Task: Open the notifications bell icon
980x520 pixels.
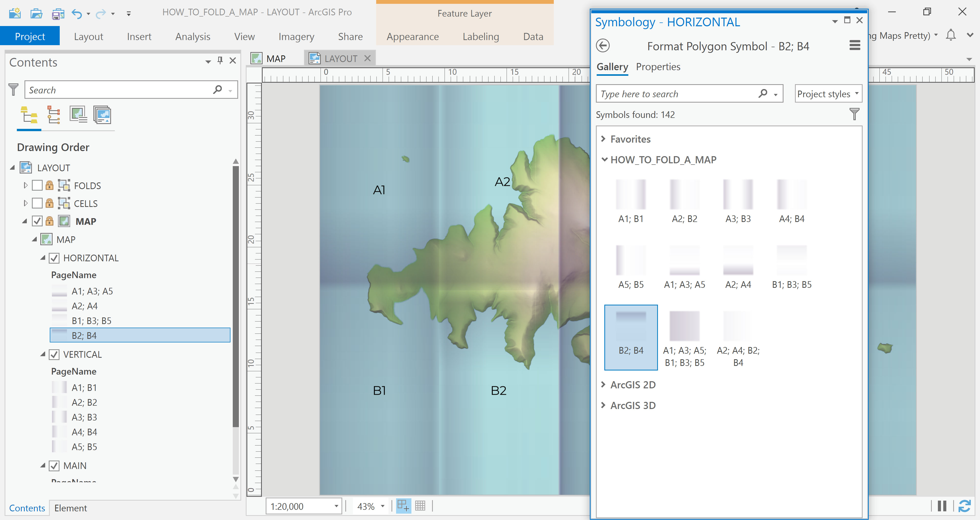Action: (951, 35)
